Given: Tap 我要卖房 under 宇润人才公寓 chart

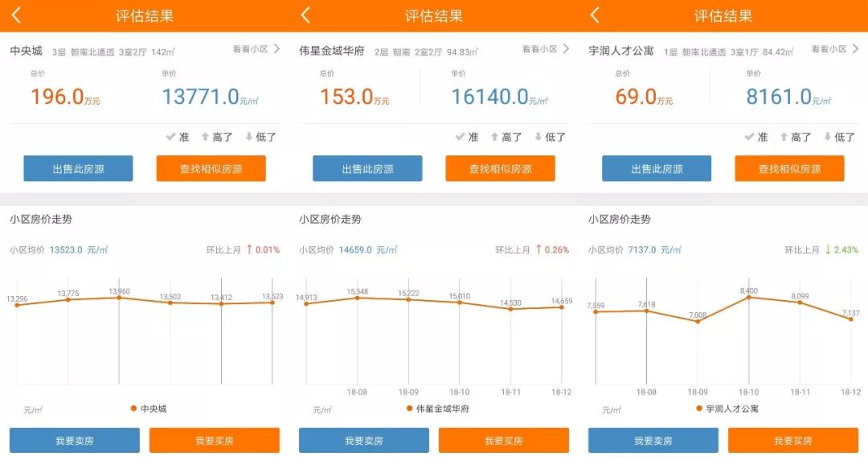Looking at the screenshot, I should (x=653, y=440).
